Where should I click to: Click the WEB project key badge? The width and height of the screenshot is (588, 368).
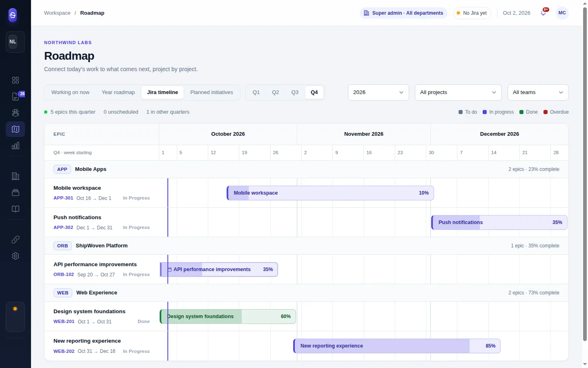pos(63,293)
